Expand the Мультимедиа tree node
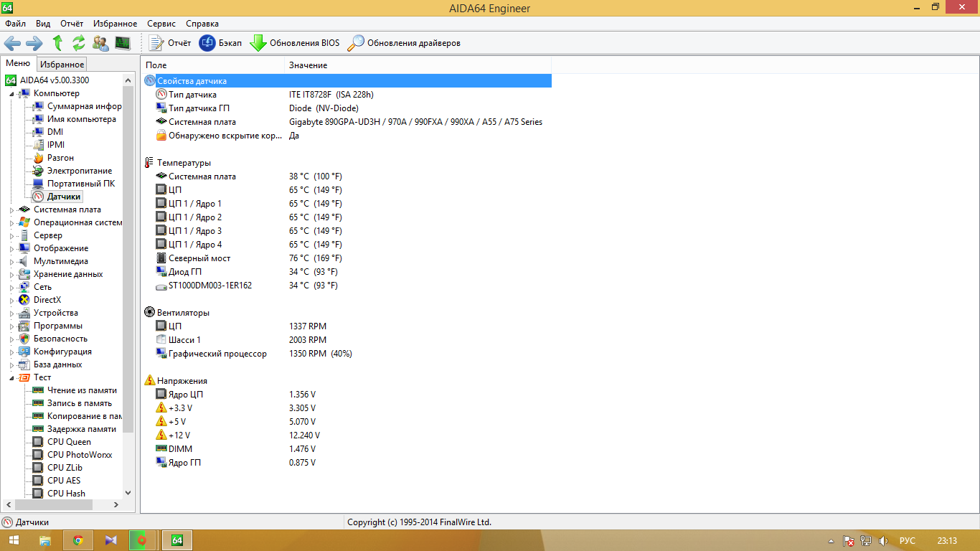The width and height of the screenshot is (980, 551). [x=11, y=261]
